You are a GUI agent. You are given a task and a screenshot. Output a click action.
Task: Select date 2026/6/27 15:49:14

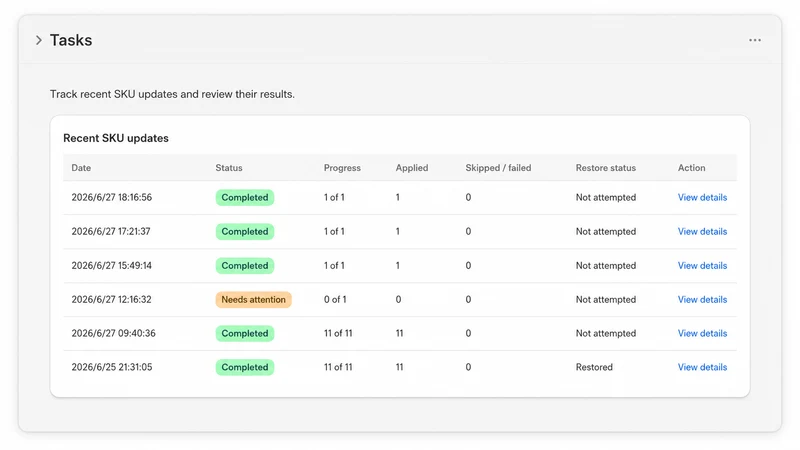click(111, 266)
